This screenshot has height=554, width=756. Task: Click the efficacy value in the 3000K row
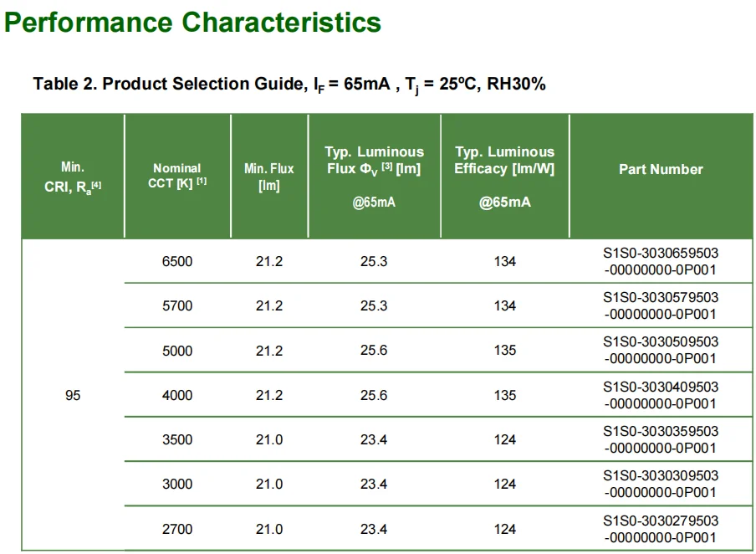pos(505,484)
